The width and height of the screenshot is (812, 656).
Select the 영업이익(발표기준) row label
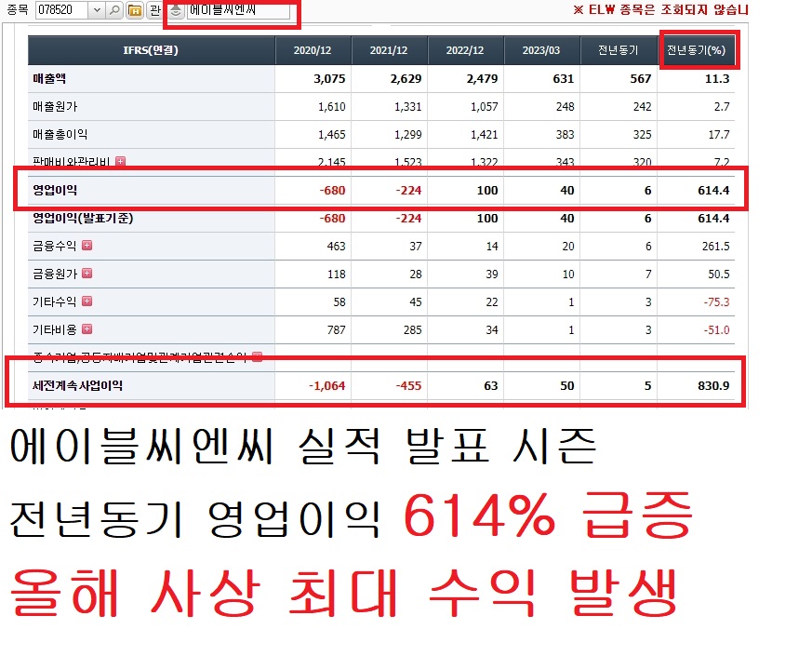coord(83,218)
